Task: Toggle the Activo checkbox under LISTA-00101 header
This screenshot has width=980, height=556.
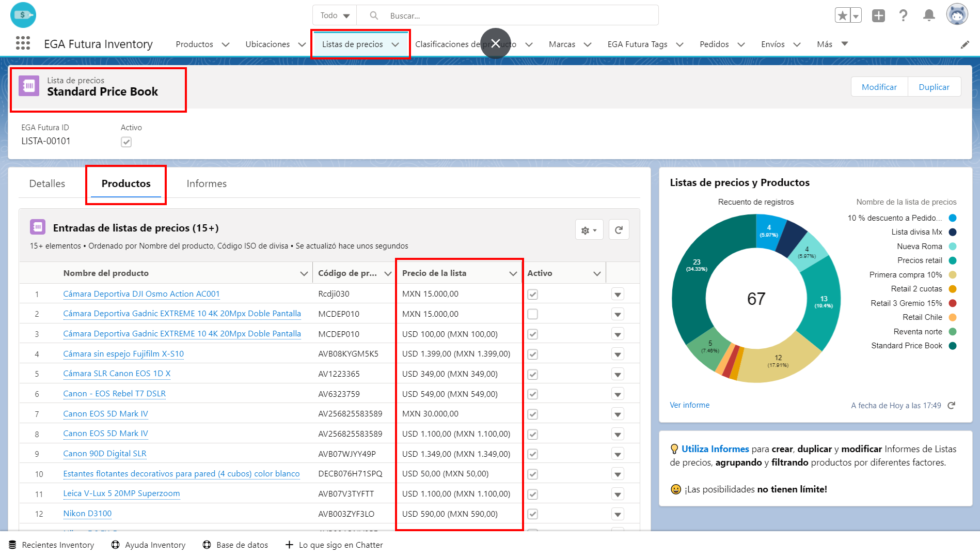Action: (126, 142)
